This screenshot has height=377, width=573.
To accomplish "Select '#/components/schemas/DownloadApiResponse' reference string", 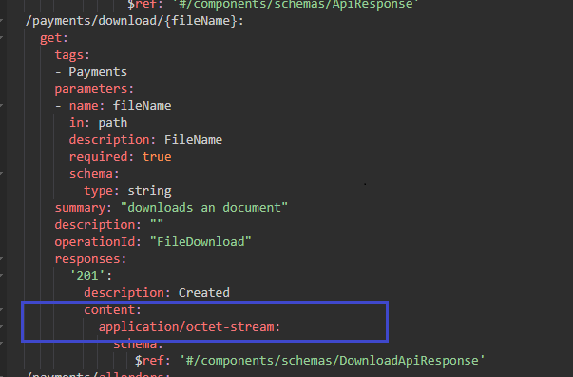I will coord(332,361).
